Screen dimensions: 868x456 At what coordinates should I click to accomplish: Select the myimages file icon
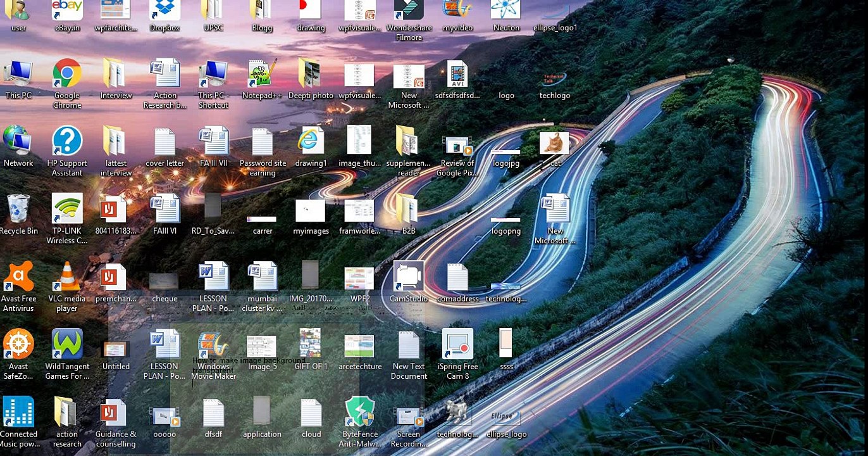pyautogui.click(x=311, y=210)
